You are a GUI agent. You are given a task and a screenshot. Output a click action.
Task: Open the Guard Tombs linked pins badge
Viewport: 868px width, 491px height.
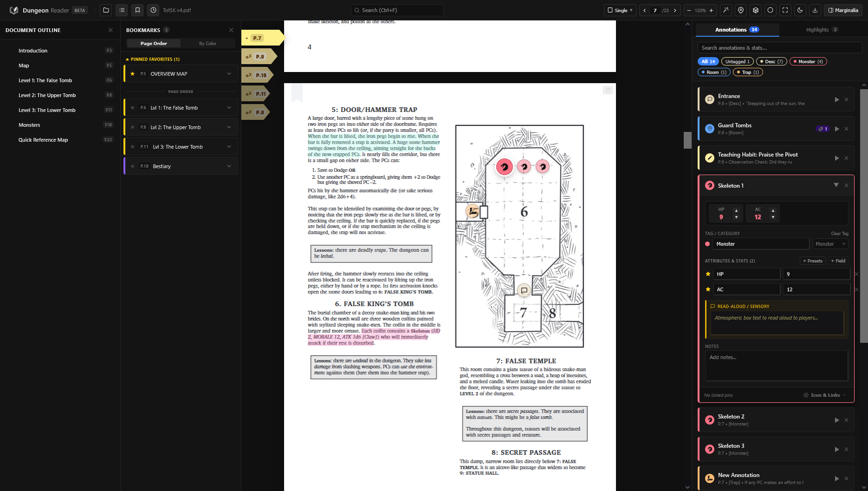pyautogui.click(x=823, y=129)
